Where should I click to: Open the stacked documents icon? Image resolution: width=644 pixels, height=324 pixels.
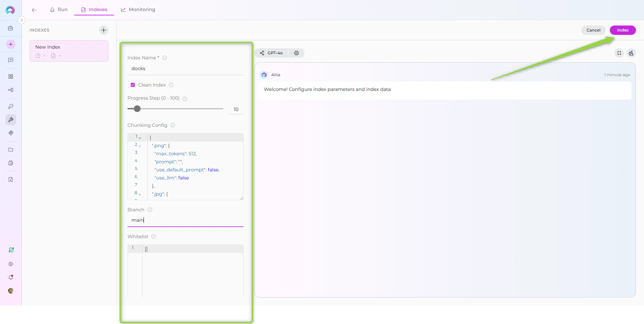pos(11,163)
